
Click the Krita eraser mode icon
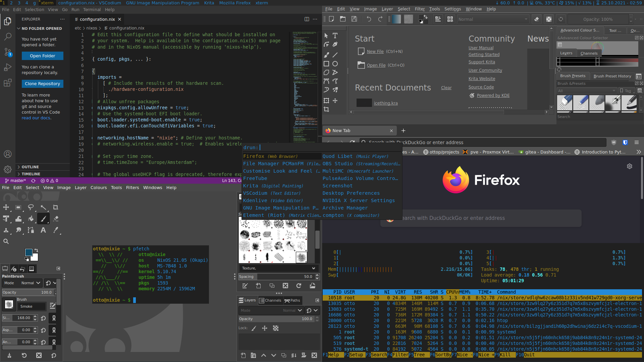coord(537,19)
